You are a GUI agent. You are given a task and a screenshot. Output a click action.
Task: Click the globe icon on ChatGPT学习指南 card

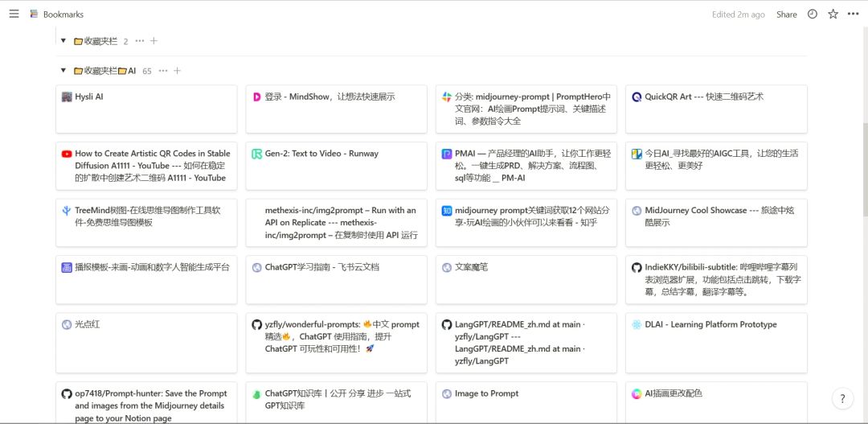point(256,267)
